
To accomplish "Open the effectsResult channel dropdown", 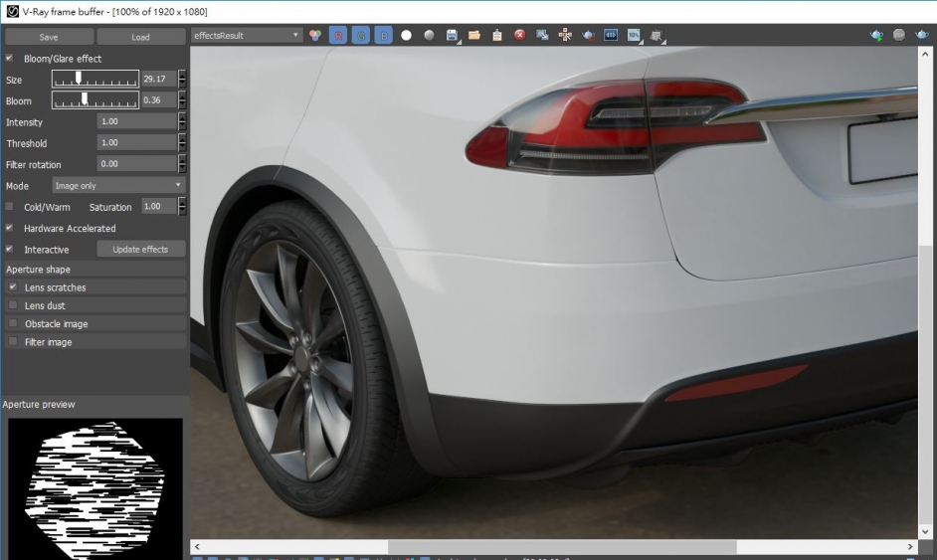I will coord(247,35).
